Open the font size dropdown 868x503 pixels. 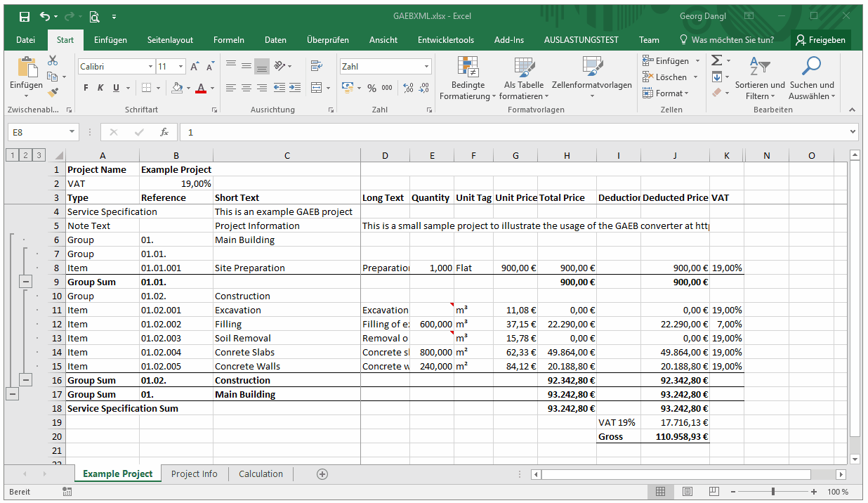(x=181, y=67)
